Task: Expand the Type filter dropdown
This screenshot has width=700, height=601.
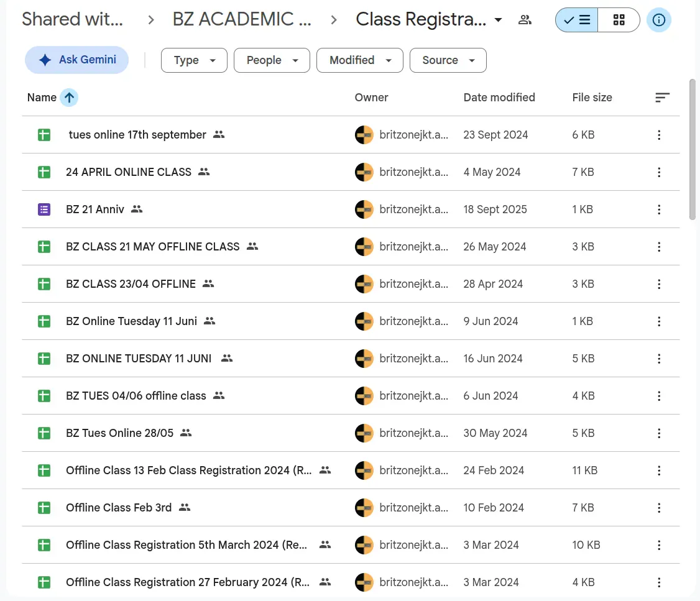Action: [194, 60]
